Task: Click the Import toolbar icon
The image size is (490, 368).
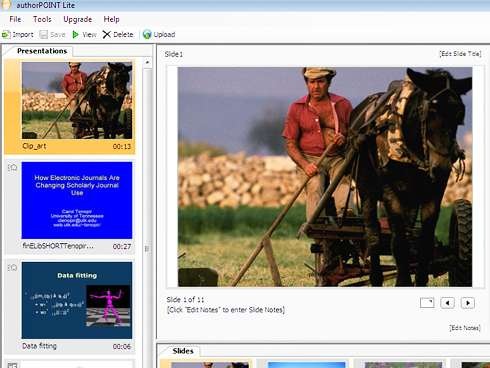Action: (6, 34)
